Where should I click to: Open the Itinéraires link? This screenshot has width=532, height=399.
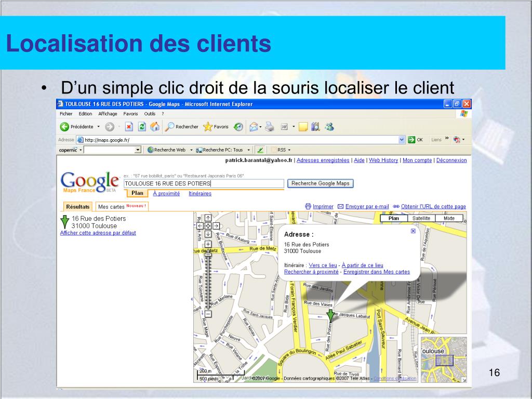(x=200, y=193)
